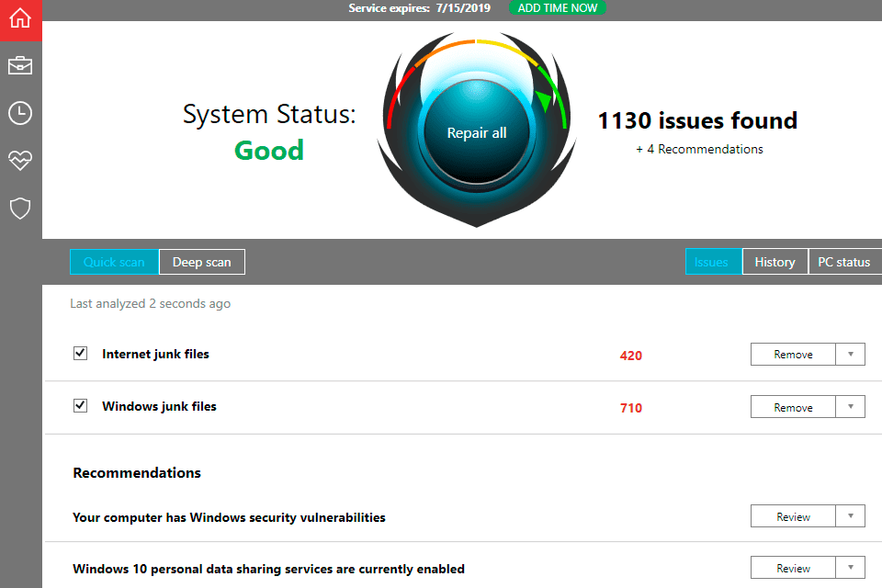
Task: Click the '+ 4 Recommendations' text
Action: point(699,149)
